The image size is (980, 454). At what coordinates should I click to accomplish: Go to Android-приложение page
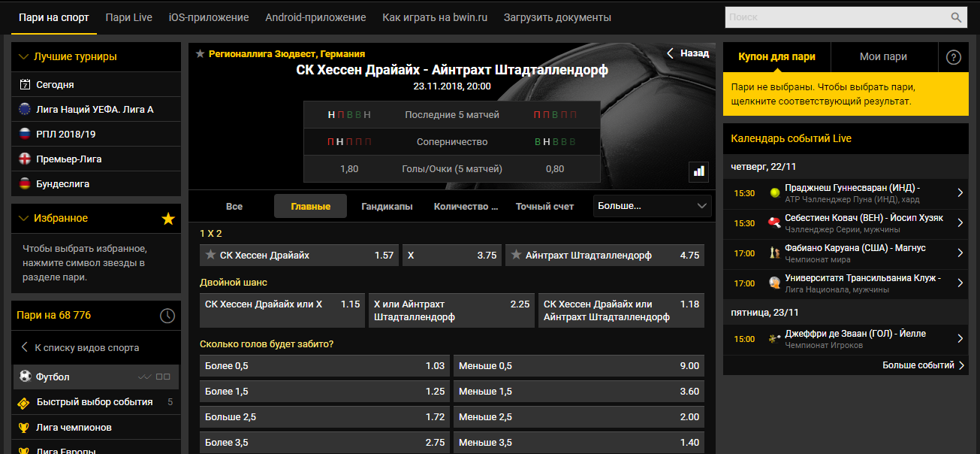pos(315,17)
